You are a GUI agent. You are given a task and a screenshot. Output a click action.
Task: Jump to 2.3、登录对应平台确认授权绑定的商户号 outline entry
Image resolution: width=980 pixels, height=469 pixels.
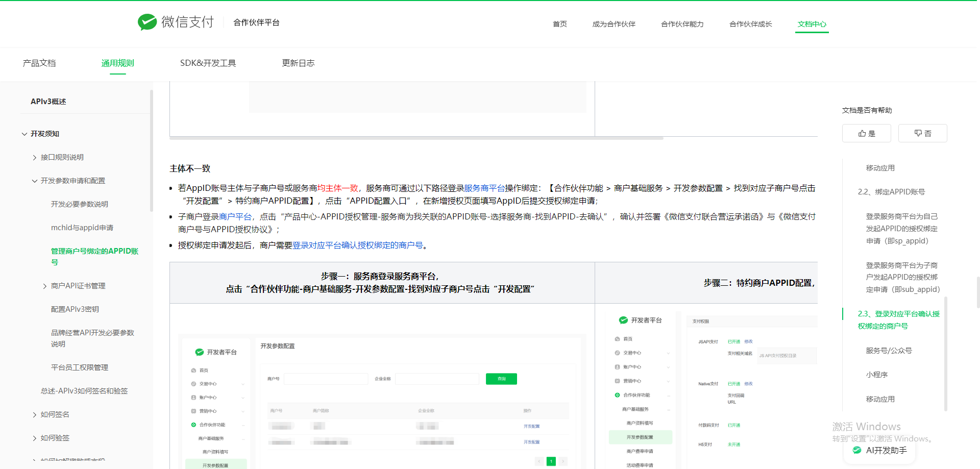click(x=898, y=320)
